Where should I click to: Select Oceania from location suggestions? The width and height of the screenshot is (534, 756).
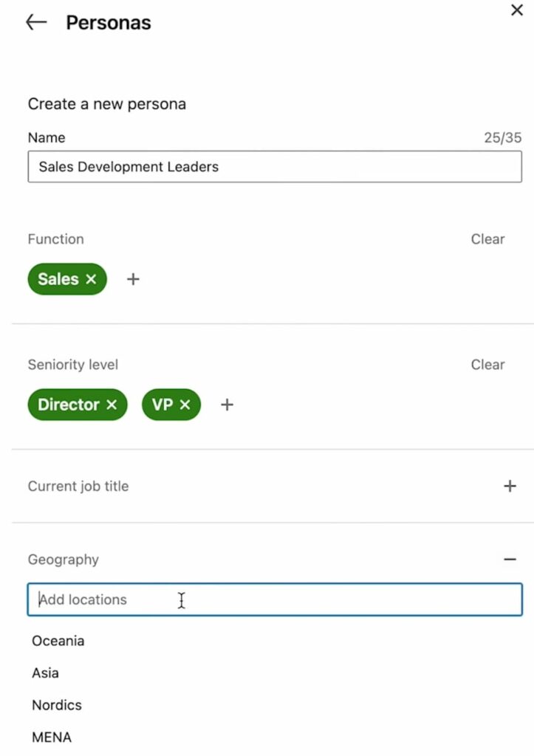58,641
